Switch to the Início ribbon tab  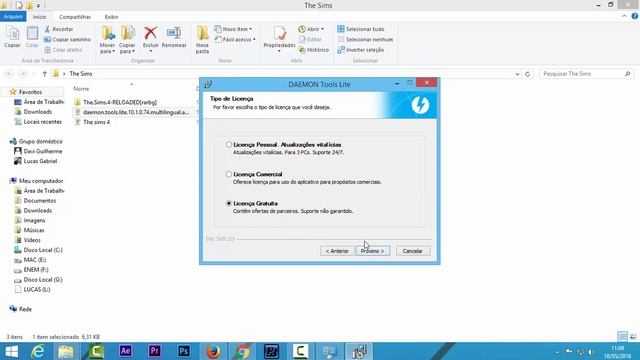point(39,17)
